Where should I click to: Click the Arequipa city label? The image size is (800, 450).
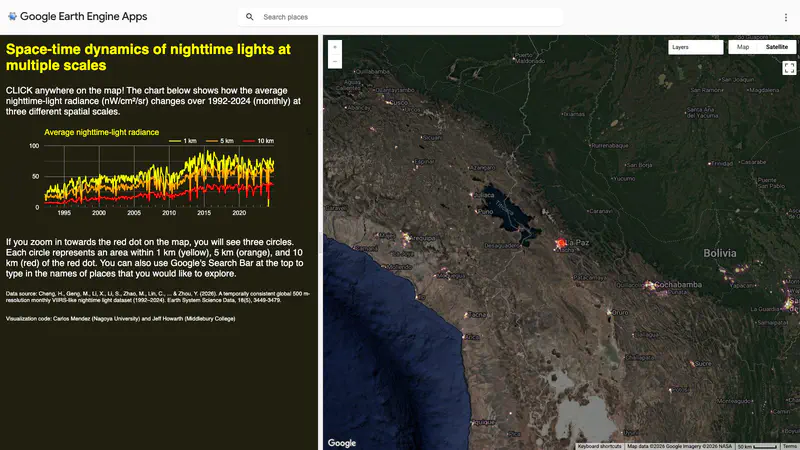423,238
